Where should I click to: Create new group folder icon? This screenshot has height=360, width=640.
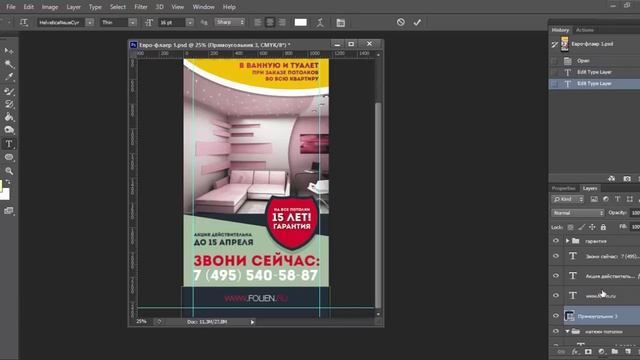tap(615, 351)
